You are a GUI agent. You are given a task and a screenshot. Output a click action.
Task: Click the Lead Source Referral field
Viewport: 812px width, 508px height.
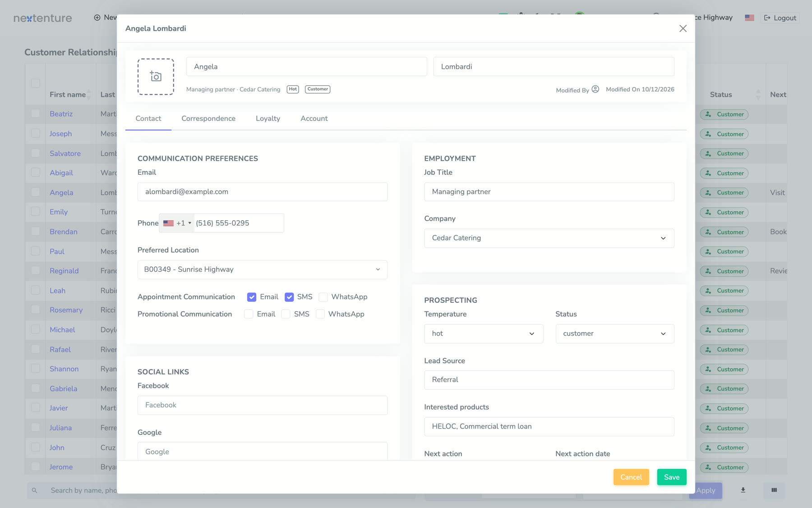coord(549,380)
